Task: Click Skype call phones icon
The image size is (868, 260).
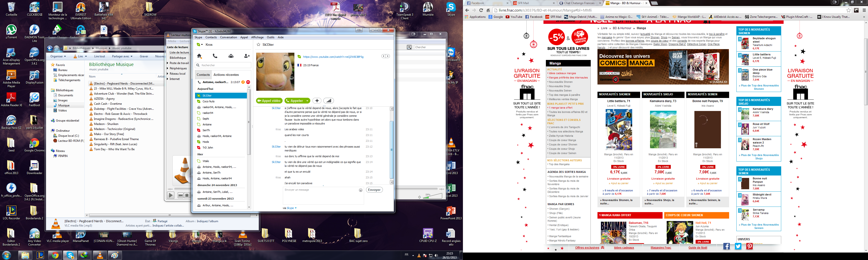Action: [x=215, y=56]
